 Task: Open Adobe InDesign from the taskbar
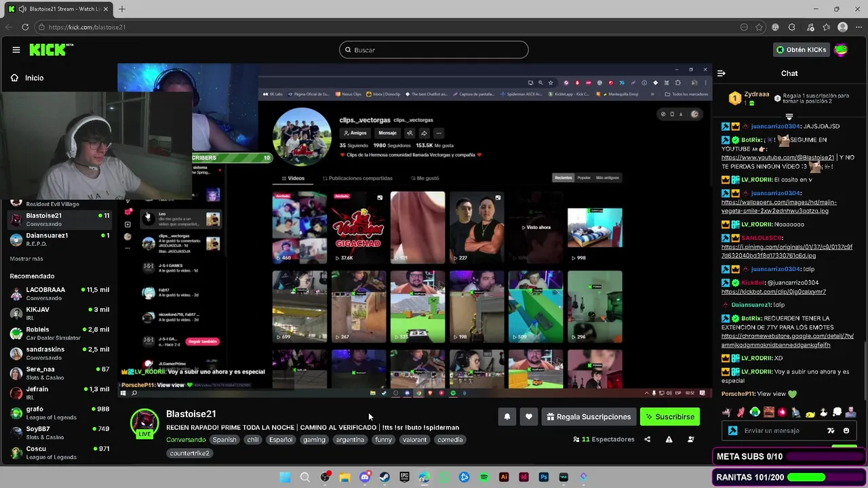coord(524,477)
